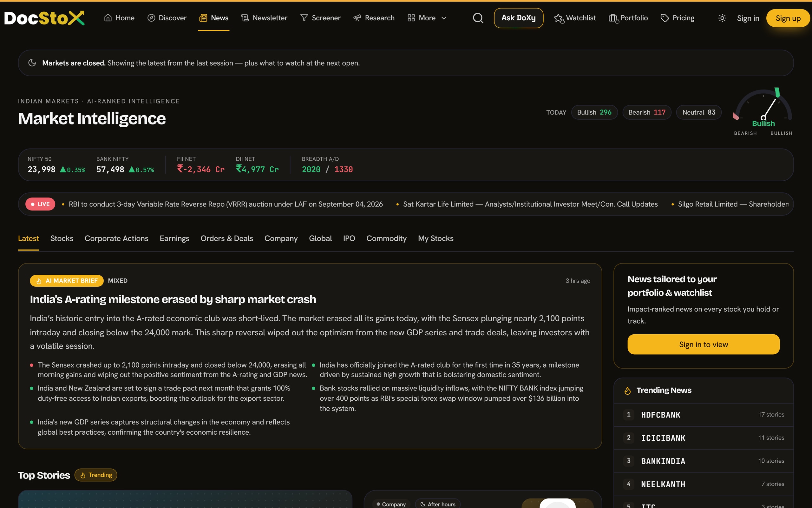Open ICICIBANK trending row

(x=703, y=438)
